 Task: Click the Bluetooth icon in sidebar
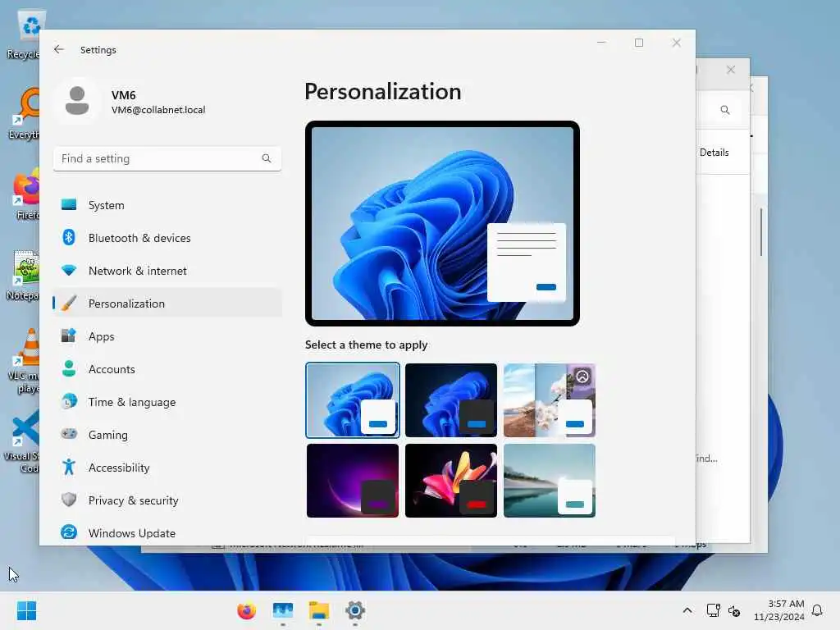coord(69,237)
